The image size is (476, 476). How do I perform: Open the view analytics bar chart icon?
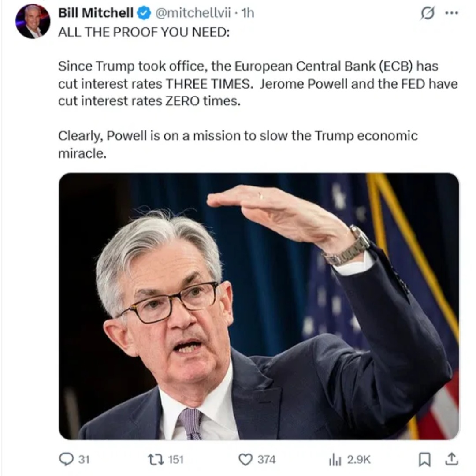tap(335, 460)
